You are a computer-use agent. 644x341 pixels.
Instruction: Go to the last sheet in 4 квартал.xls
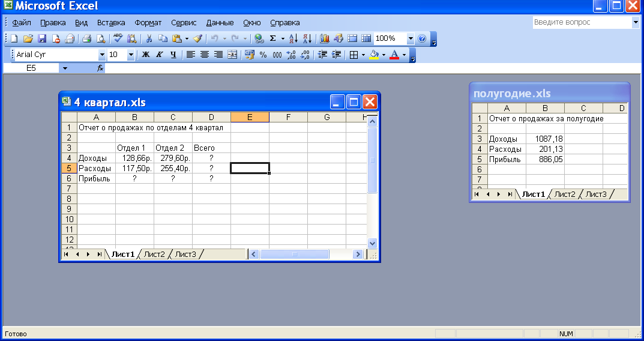[x=99, y=255]
